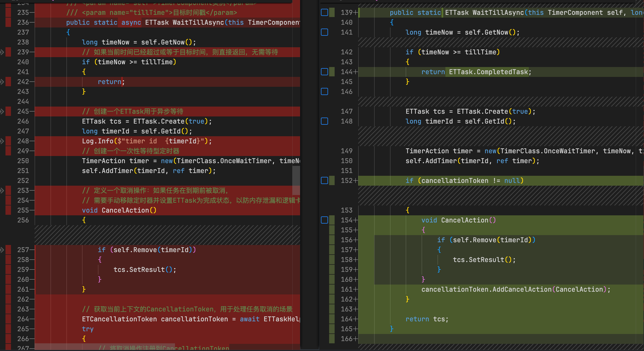This screenshot has width=644, height=351.
Task: Click TimerAction timer declaration on right line 149
Action: point(524,151)
